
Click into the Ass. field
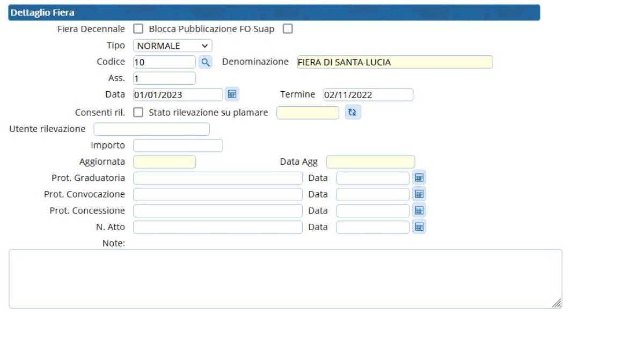(x=164, y=78)
